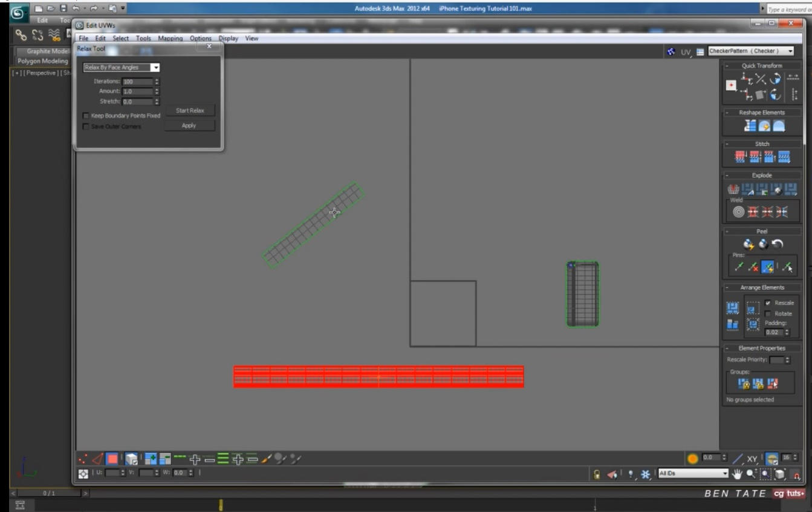The image size is (812, 512).
Task: Click Padding value field
Action: 774,332
